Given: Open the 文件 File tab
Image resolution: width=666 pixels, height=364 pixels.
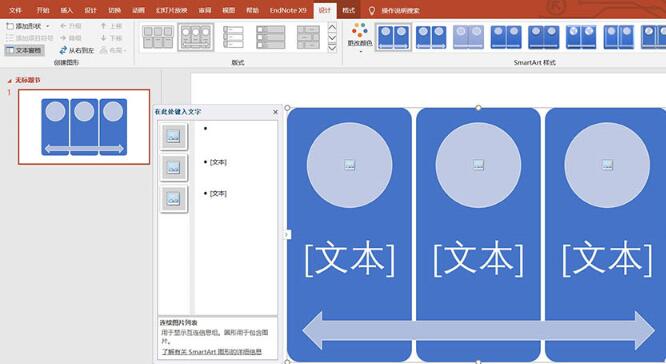Looking at the screenshot, I should pos(15,10).
